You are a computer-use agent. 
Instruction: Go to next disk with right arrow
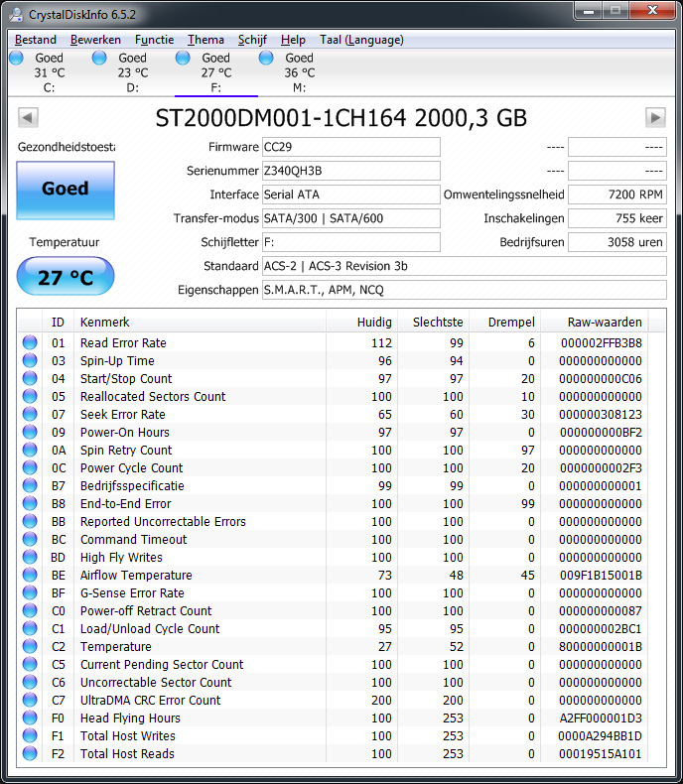[x=655, y=118]
